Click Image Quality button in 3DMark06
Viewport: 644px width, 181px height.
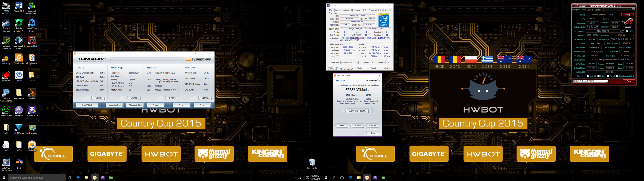(114, 105)
